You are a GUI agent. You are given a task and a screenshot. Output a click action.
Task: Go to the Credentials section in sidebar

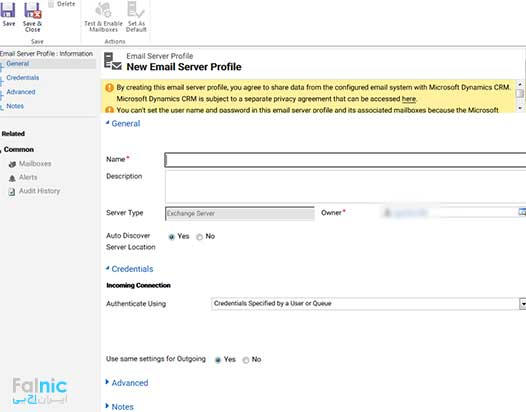click(x=23, y=78)
